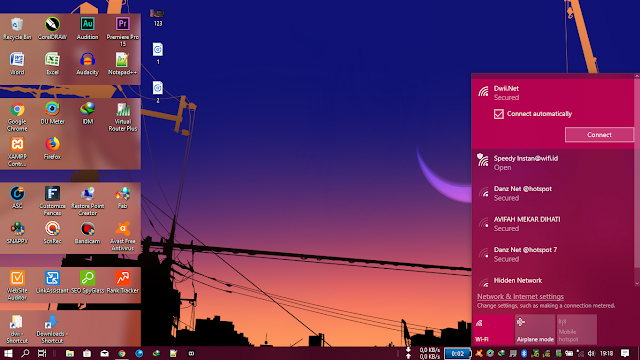Screen dimensions: 640x360
Task: Launch Excel desktop shortcut
Action: (x=52, y=64)
